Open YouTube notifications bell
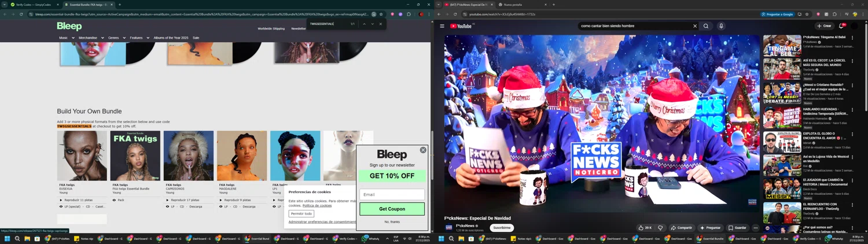 click(841, 26)
